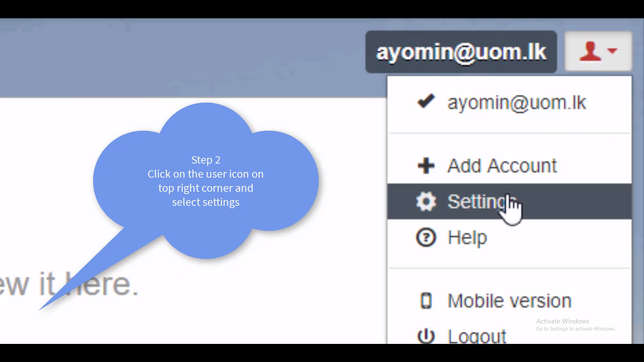Viewport: 644px width, 362px height.
Task: Select Logout from the menu
Action: [477, 336]
